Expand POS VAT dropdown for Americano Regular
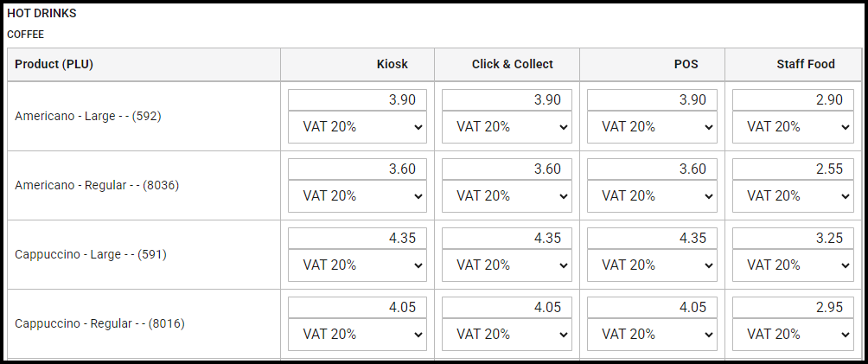This screenshot has height=364, width=868. pyautogui.click(x=651, y=195)
